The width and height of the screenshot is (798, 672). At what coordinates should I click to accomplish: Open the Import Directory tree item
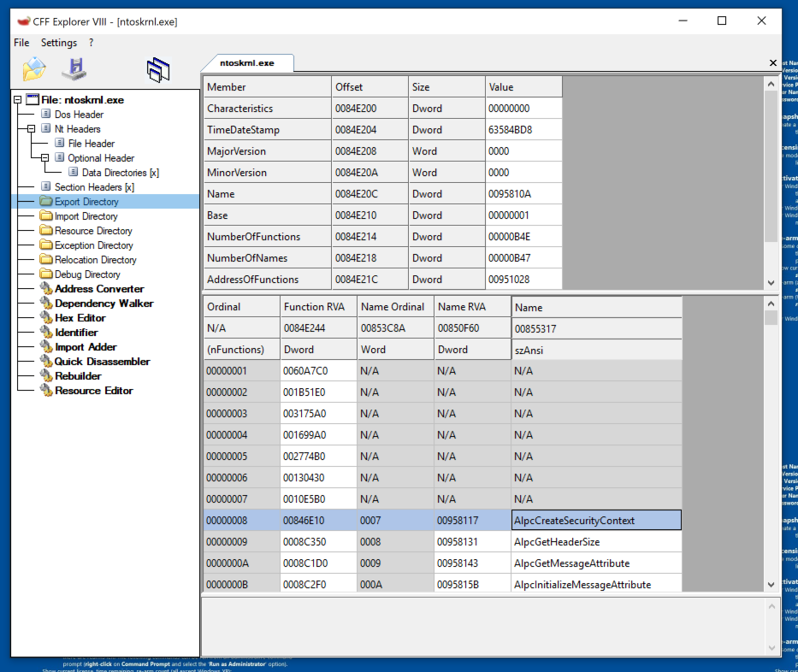86,216
